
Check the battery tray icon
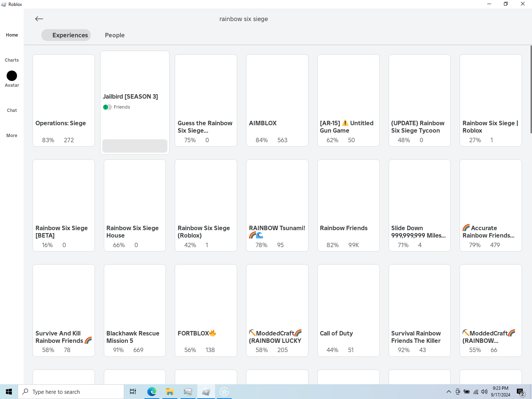pos(467,392)
